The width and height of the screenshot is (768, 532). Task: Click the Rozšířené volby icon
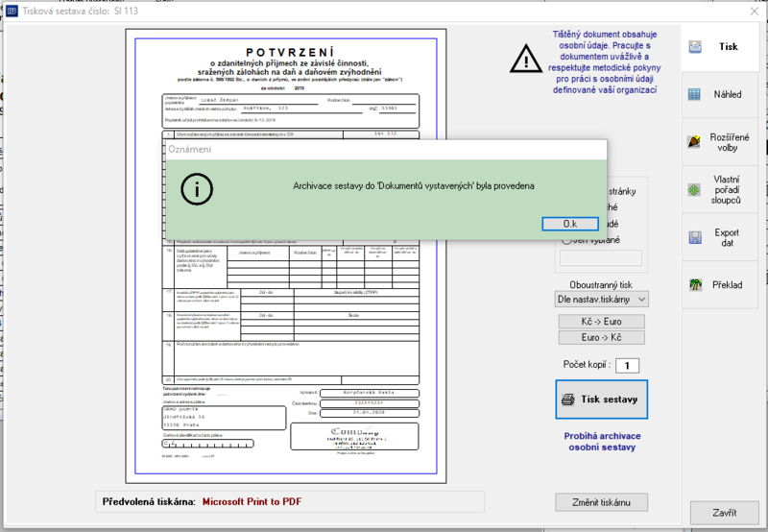pos(694,142)
